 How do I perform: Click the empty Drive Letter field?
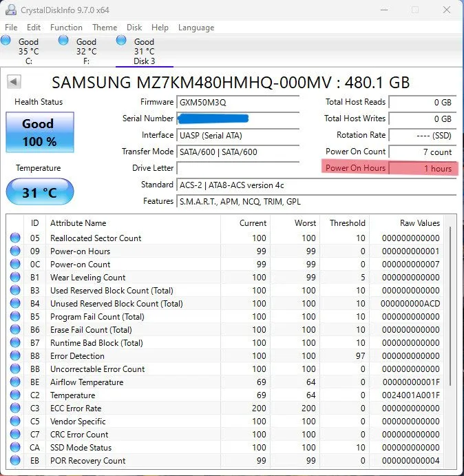[238, 168]
